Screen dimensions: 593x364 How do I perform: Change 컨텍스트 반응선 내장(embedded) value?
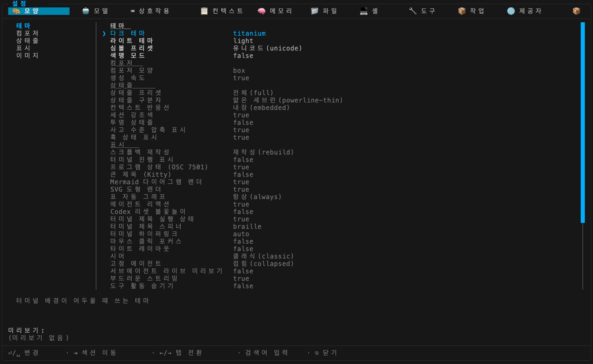click(261, 108)
